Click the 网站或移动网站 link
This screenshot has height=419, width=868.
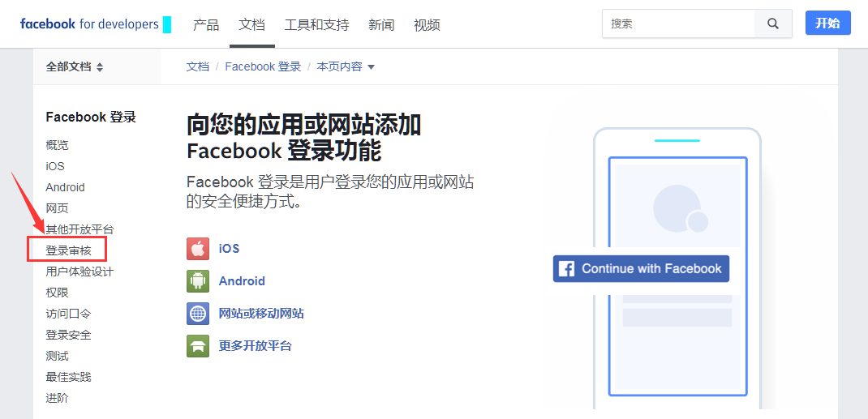[x=261, y=314]
